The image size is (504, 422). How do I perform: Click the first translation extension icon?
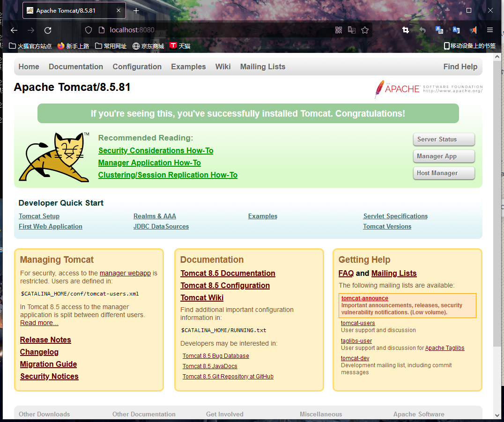(439, 30)
